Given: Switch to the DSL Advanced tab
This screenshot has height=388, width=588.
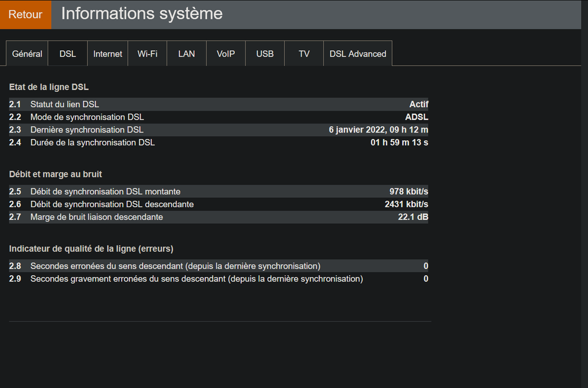Looking at the screenshot, I should (x=357, y=54).
